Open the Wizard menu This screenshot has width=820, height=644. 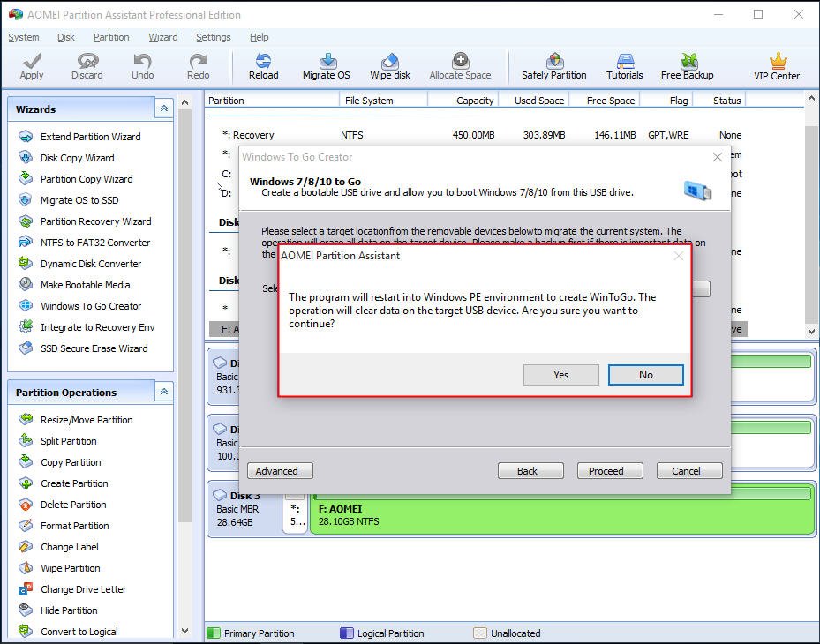click(163, 37)
